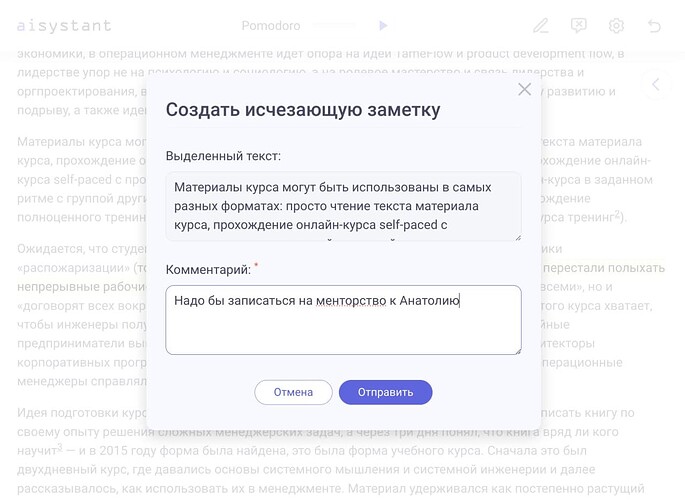Screen dimensions: 685x500
Task: Click the Отмена button
Action: 293,392
